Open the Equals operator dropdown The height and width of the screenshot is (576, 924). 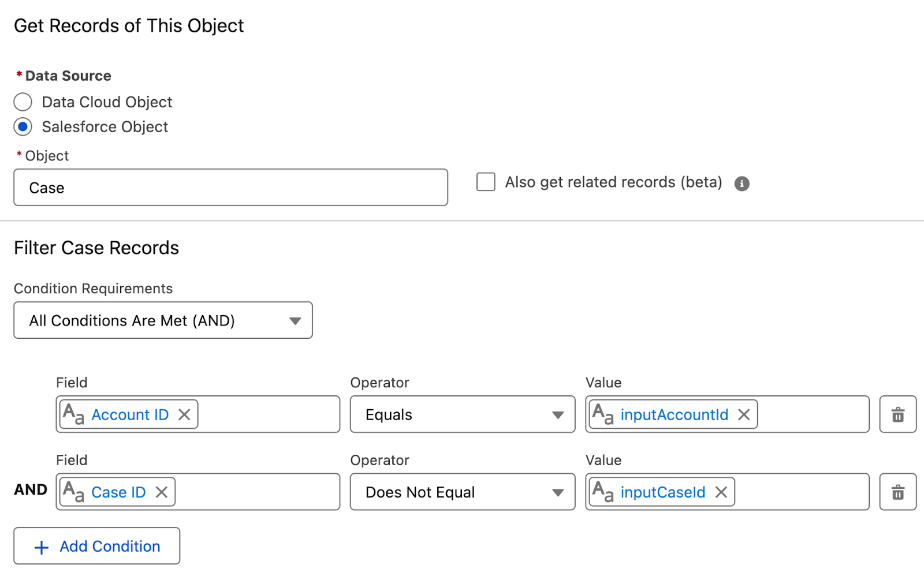point(462,414)
